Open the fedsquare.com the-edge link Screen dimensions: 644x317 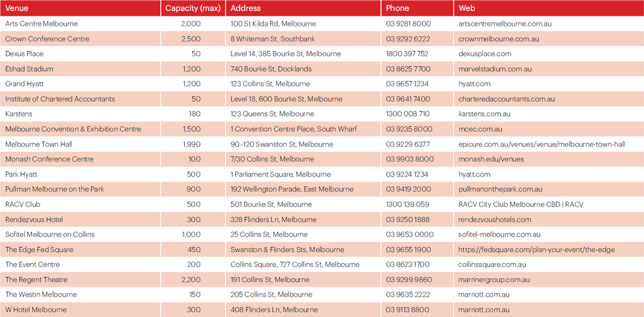pyautogui.click(x=537, y=249)
